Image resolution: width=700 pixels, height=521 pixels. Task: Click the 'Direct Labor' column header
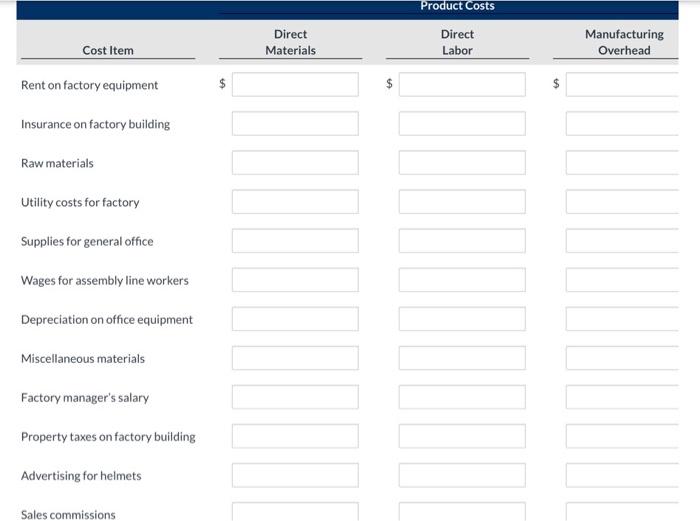[x=458, y=42]
